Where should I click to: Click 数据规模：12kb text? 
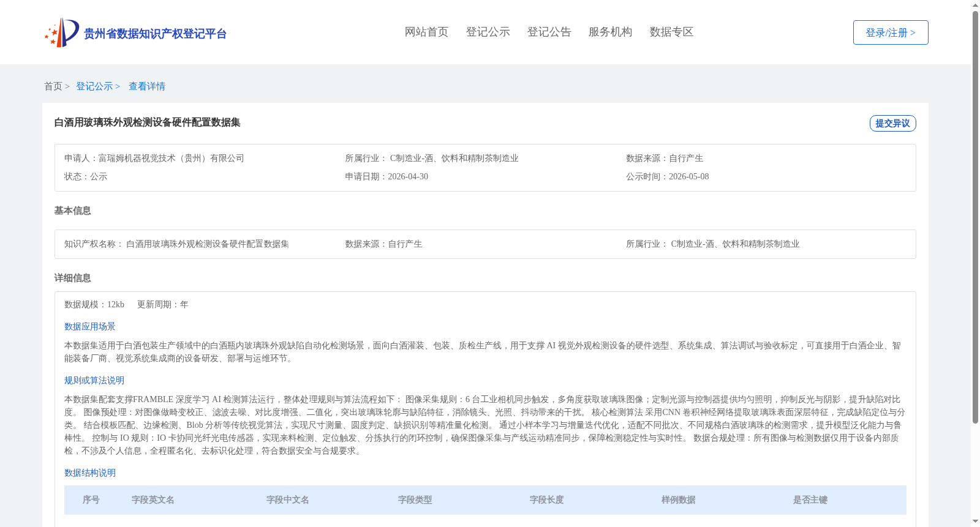click(x=94, y=304)
